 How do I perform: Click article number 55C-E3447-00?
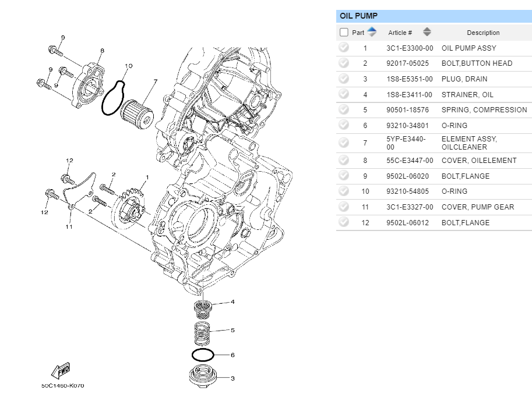pos(410,160)
